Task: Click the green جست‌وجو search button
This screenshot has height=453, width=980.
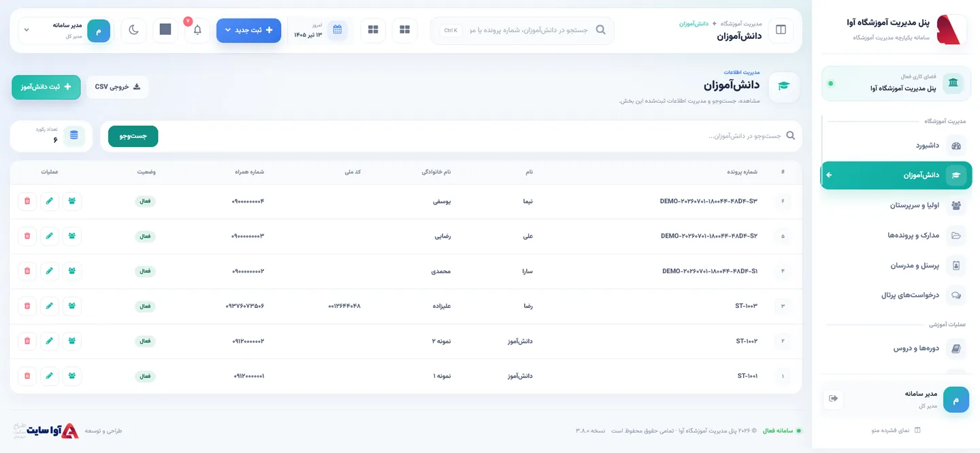Action: (133, 136)
